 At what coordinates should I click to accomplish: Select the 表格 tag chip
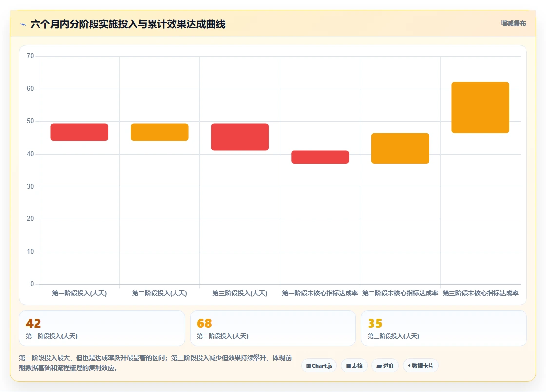(354, 366)
